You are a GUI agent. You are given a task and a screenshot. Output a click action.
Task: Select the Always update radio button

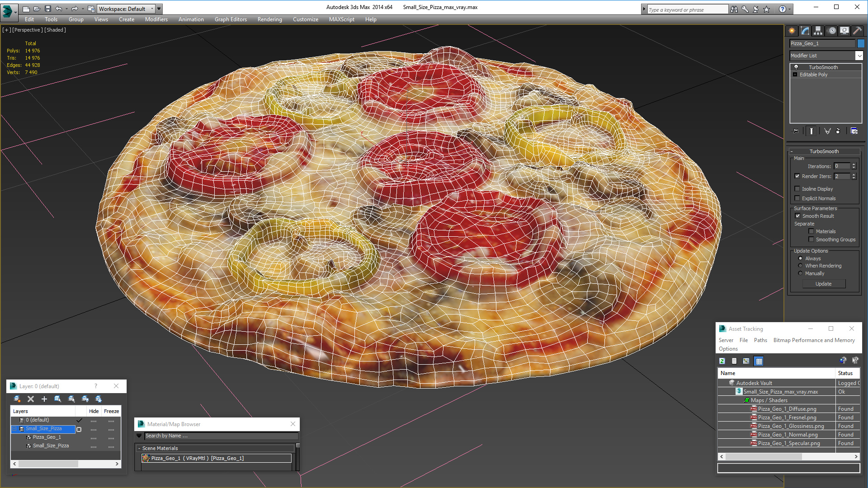[800, 258]
